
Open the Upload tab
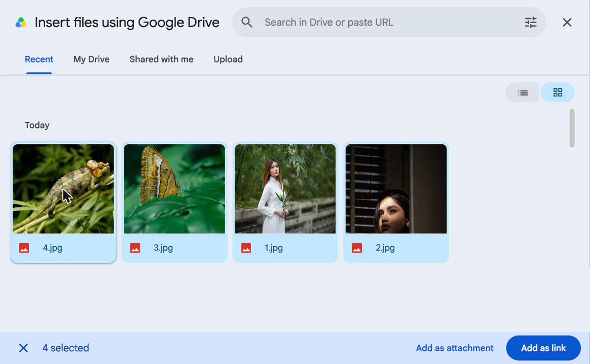tap(228, 59)
